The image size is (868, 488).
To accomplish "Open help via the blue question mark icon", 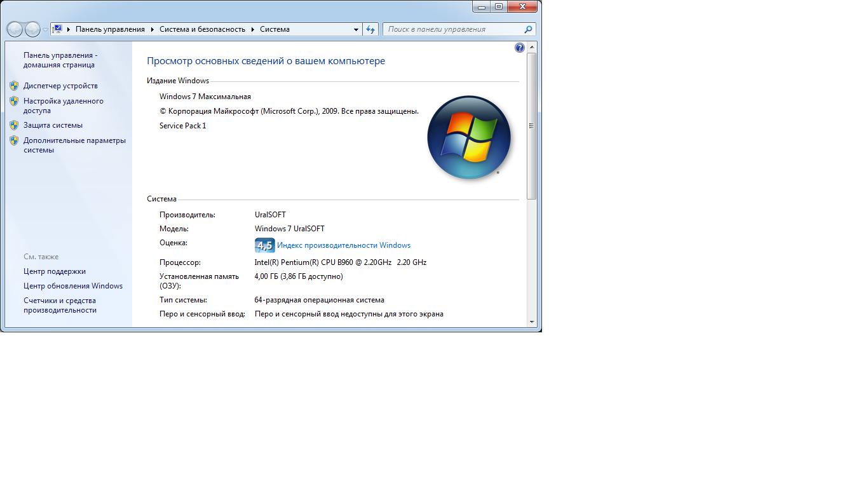I will tap(520, 48).
